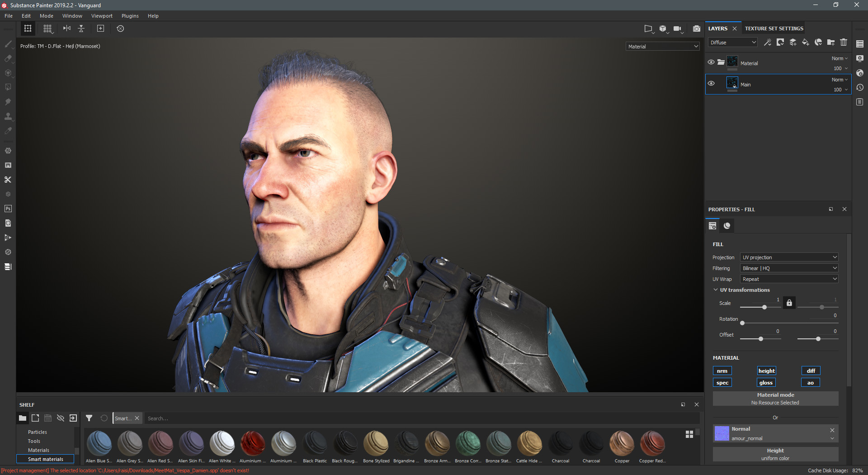
Task: Open the Diffuse channel dropdown
Action: click(x=732, y=42)
